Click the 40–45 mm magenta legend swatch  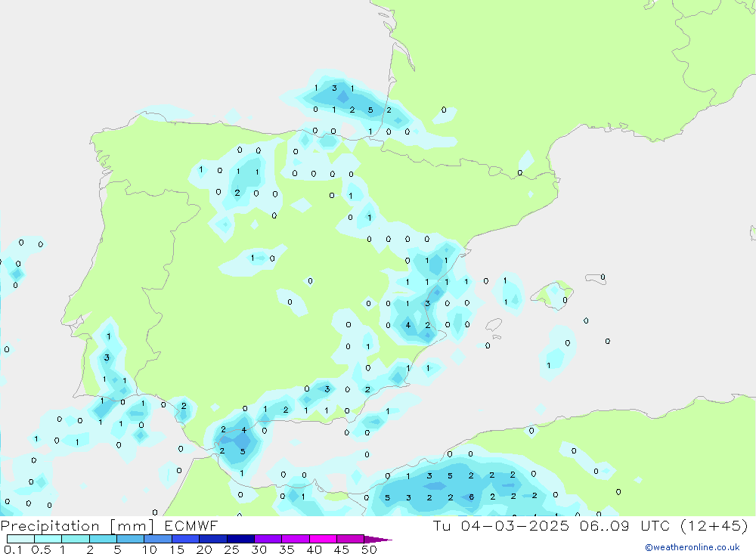323,539
